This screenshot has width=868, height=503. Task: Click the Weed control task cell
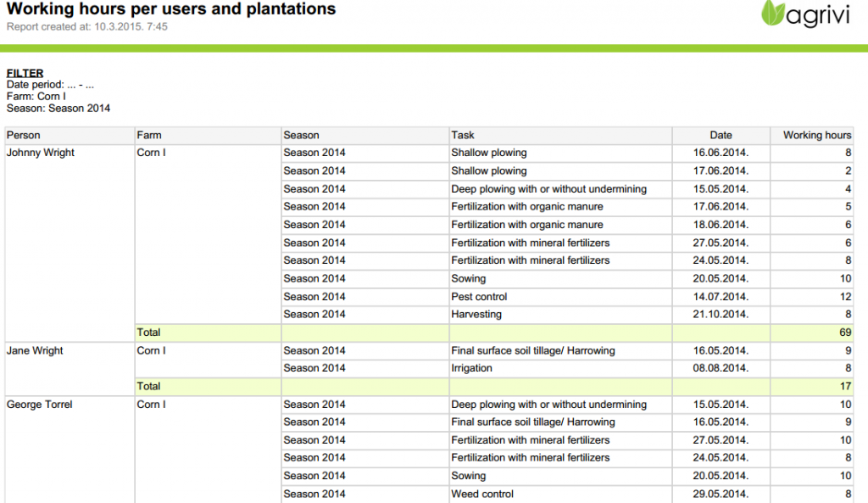482,494
